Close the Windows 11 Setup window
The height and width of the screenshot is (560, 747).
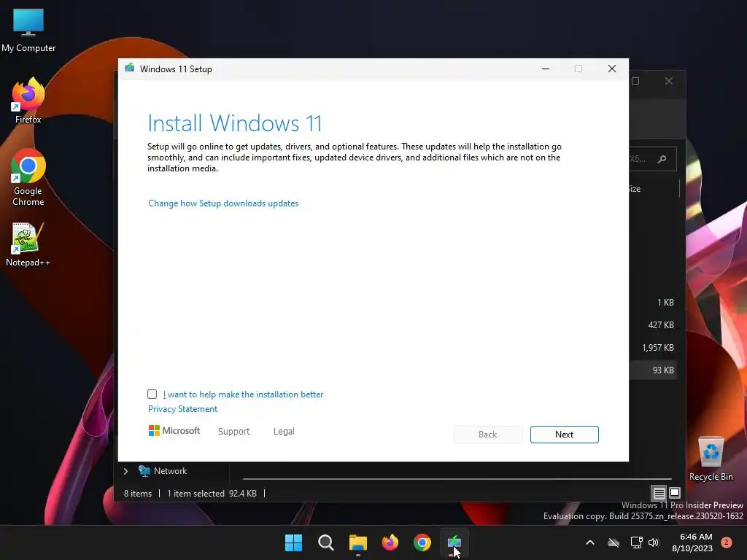(612, 69)
